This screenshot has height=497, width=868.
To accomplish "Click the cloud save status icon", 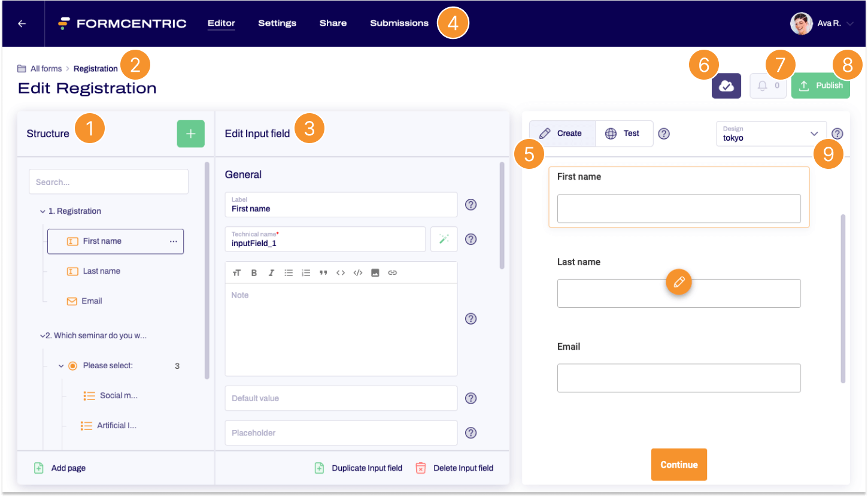I will pos(726,86).
